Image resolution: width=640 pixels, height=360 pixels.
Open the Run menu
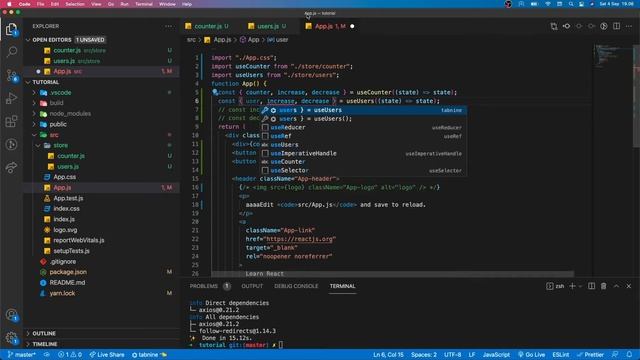(124, 4)
